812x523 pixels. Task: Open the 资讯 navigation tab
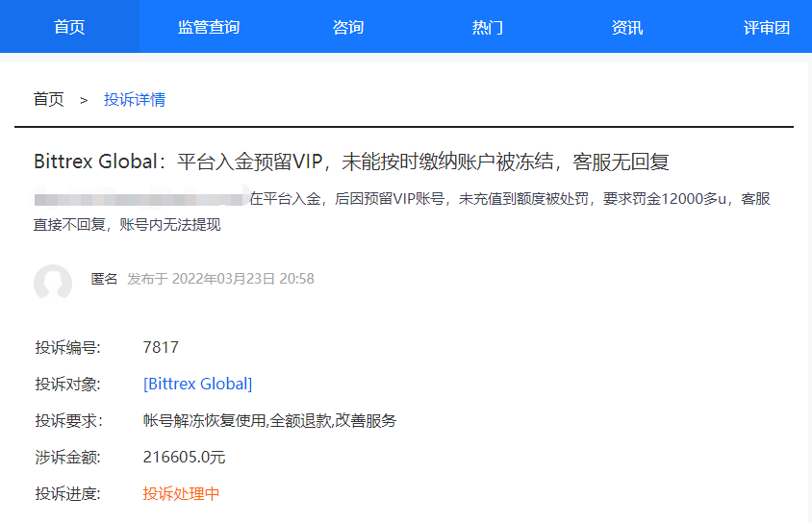(x=626, y=27)
